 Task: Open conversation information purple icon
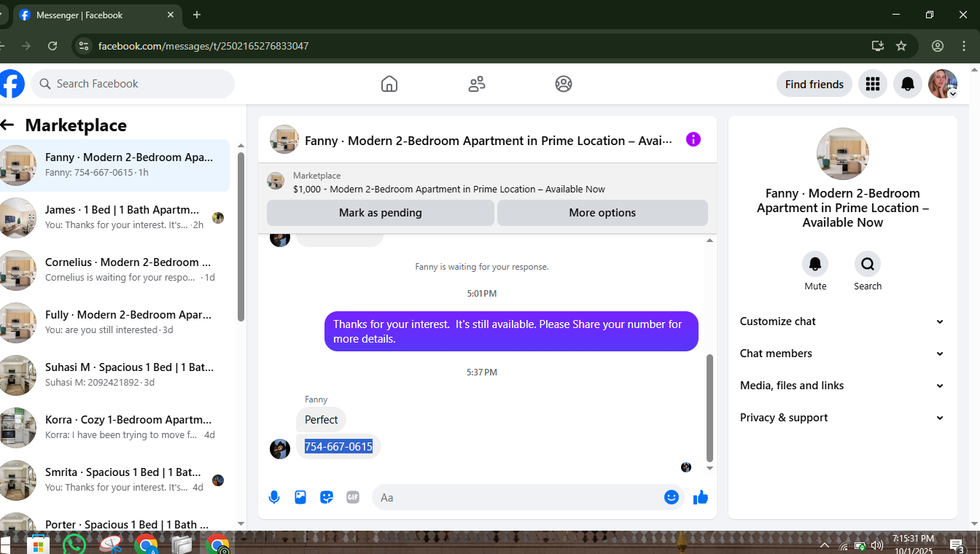pos(693,139)
